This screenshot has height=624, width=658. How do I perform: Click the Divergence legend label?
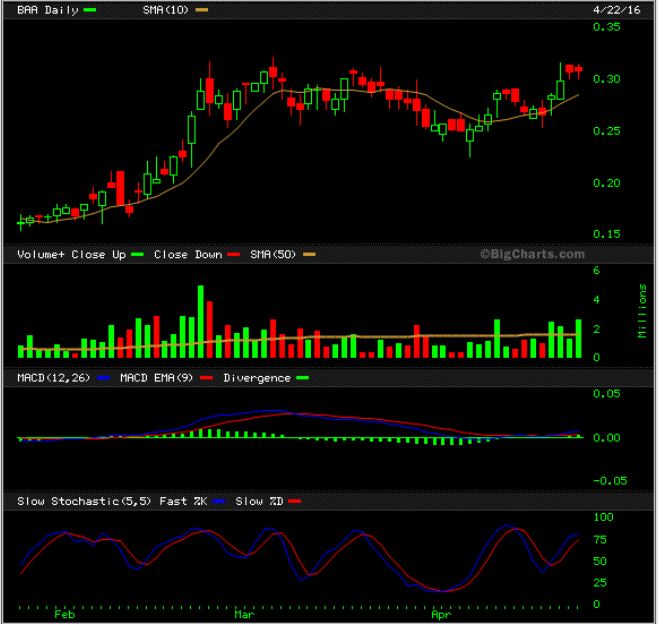[257, 379]
